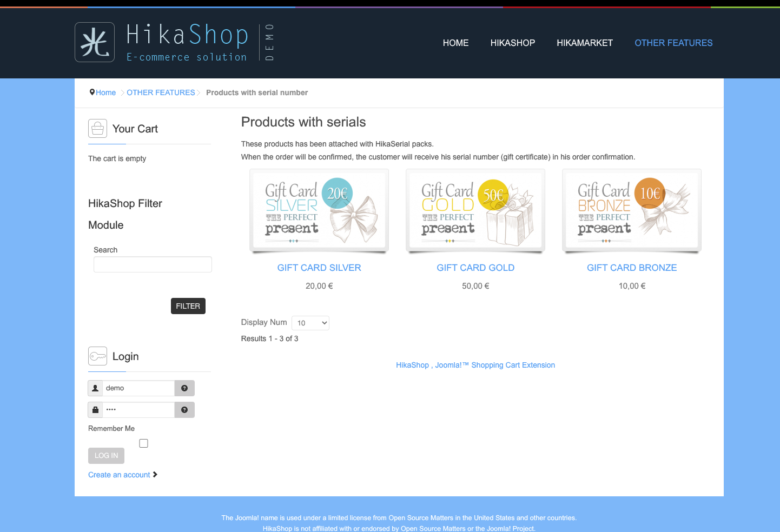Click the lock icon beside password field
The image size is (780, 532).
point(95,410)
